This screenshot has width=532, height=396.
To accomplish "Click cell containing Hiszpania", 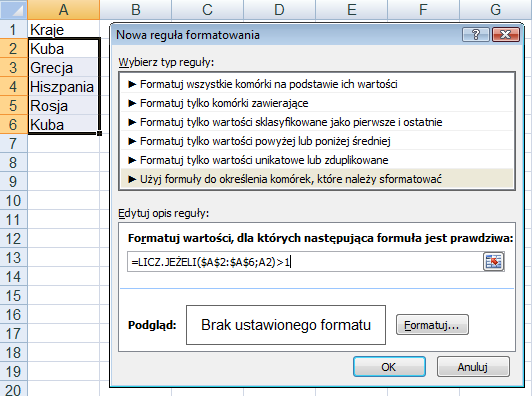I will pos(63,87).
